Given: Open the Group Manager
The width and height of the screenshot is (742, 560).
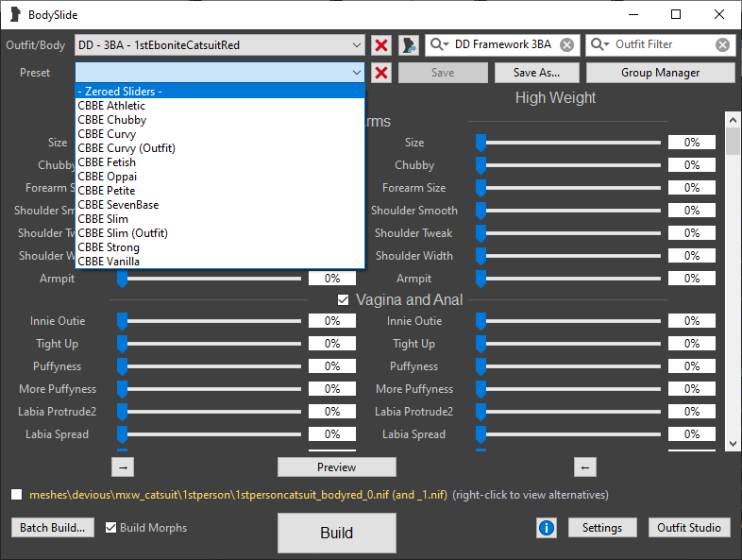Looking at the screenshot, I should (x=660, y=73).
